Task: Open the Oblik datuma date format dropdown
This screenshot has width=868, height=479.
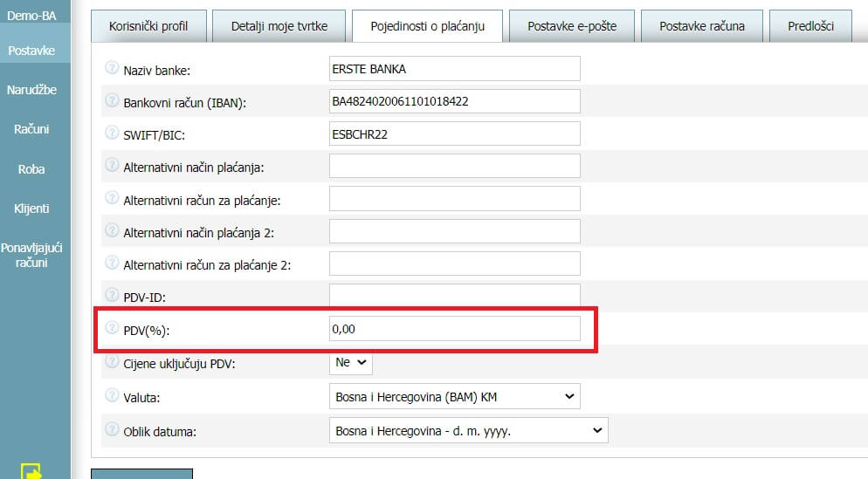Action: point(468,430)
